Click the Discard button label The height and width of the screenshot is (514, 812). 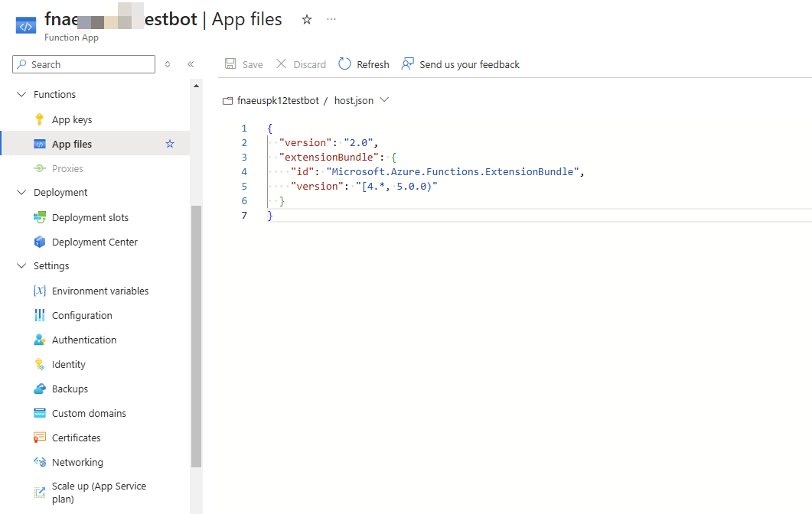pos(310,65)
